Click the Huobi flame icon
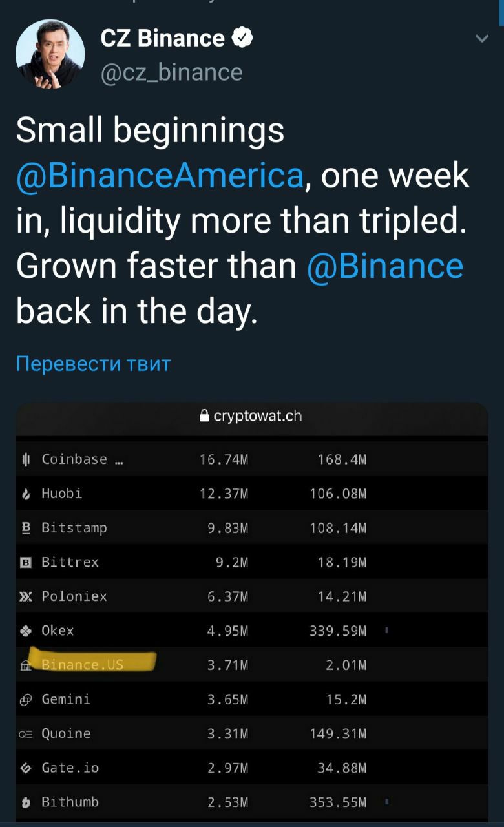 click(x=26, y=494)
